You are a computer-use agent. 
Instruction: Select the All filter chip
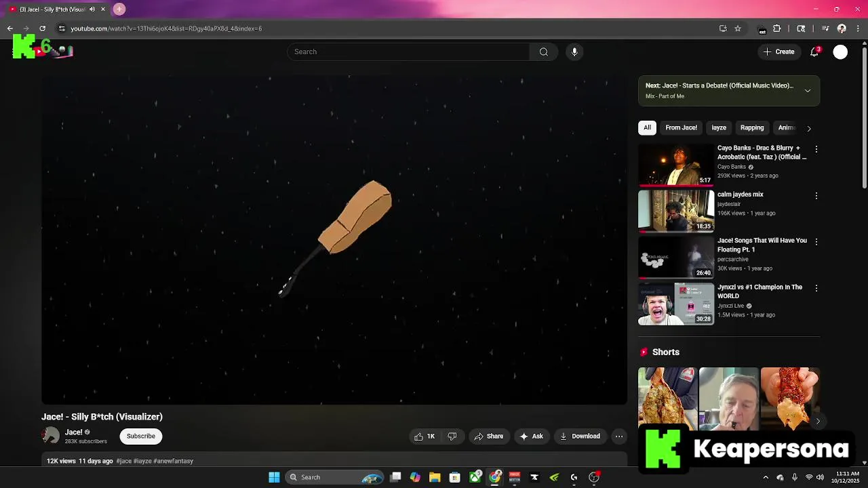click(647, 127)
